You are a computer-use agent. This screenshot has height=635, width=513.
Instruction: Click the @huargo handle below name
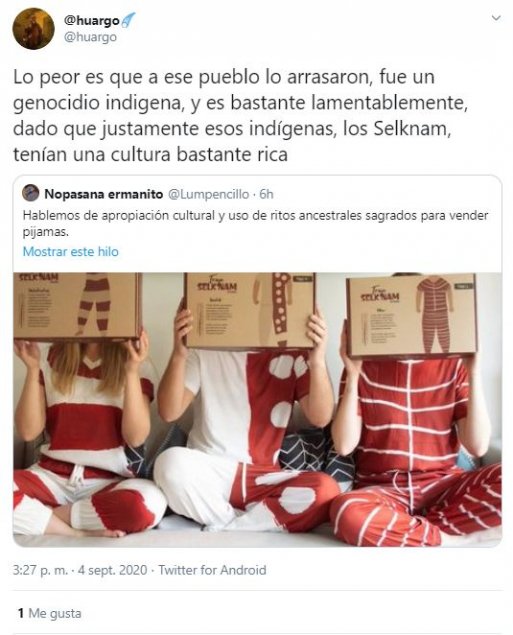(x=90, y=37)
